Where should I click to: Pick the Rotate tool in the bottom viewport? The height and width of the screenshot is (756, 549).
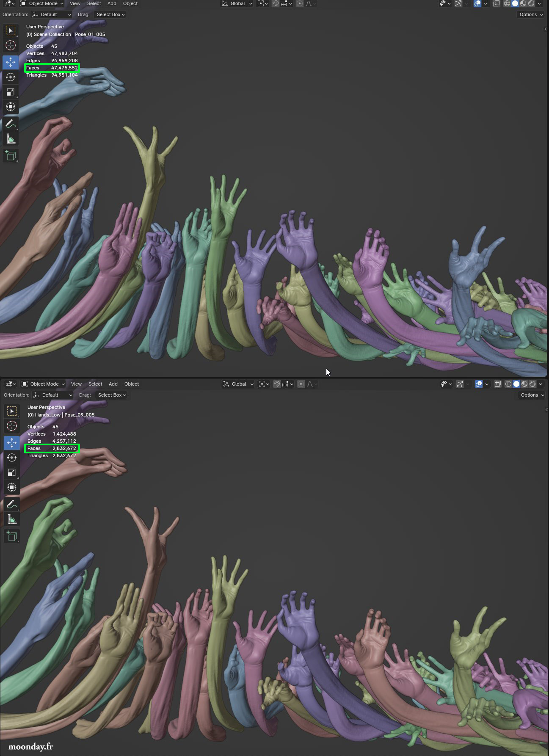[x=12, y=458]
